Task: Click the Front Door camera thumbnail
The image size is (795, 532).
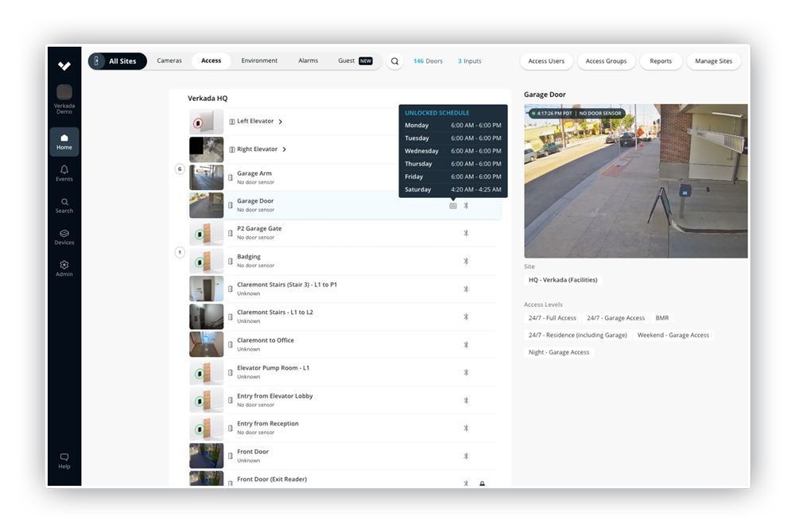Action: [x=207, y=456]
